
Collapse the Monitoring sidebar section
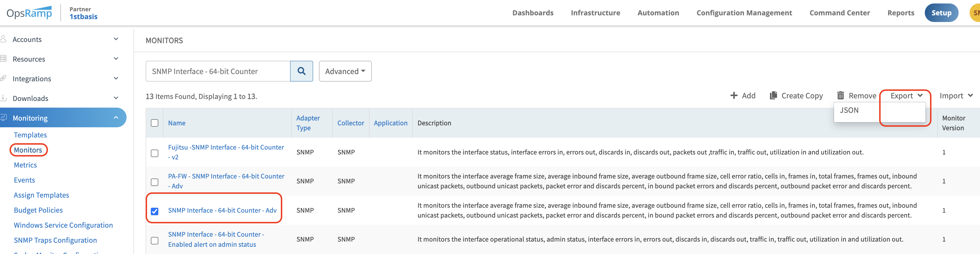[116, 118]
